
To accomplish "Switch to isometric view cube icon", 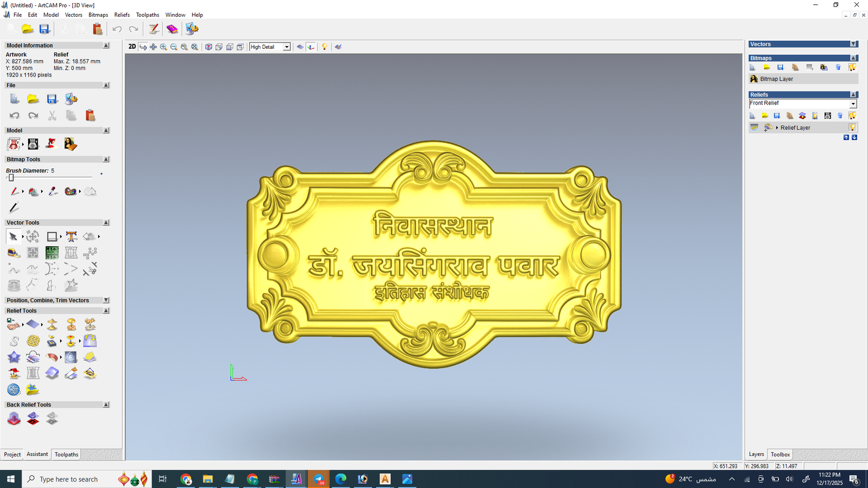I will pos(208,47).
